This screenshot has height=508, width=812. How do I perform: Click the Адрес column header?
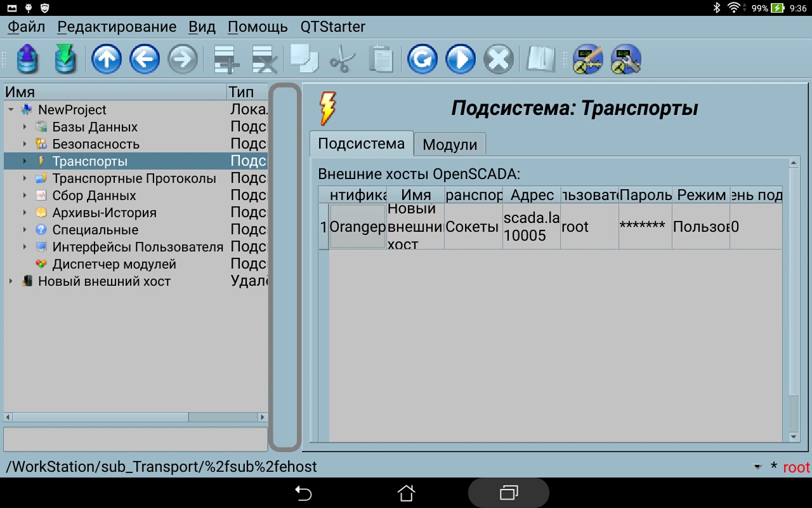point(532,195)
